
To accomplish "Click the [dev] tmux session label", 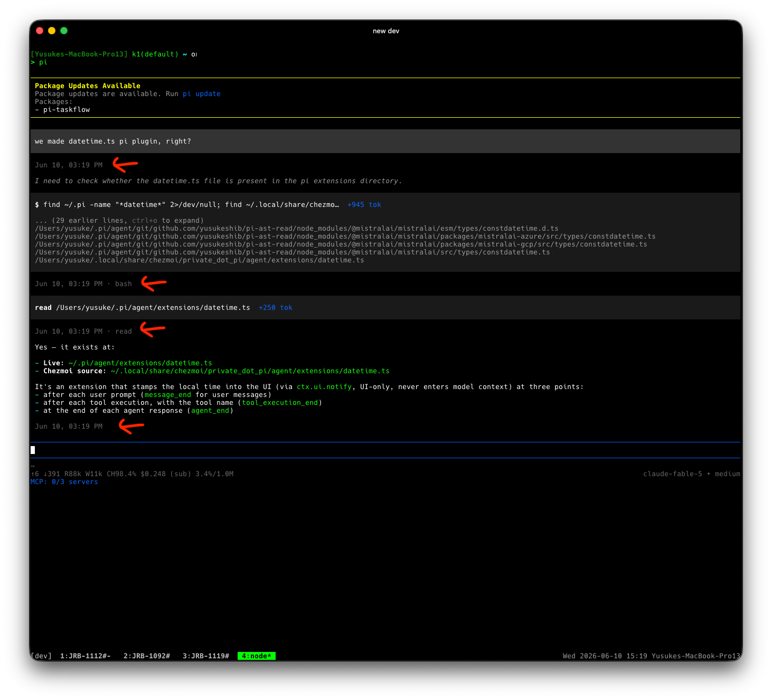I will (x=41, y=656).
